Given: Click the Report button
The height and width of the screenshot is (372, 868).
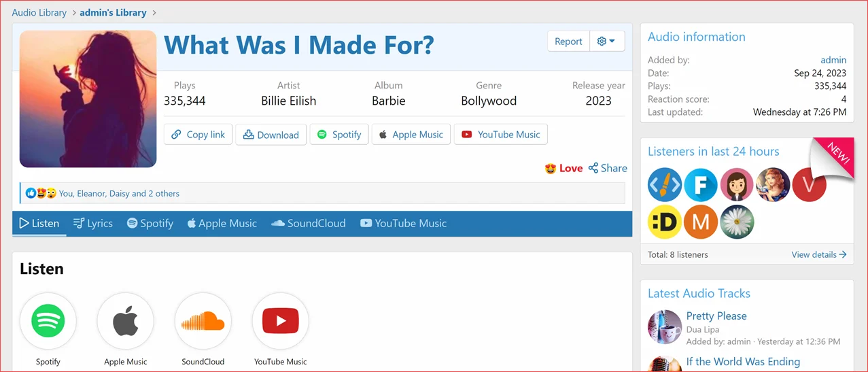Looking at the screenshot, I should pyautogui.click(x=568, y=41).
